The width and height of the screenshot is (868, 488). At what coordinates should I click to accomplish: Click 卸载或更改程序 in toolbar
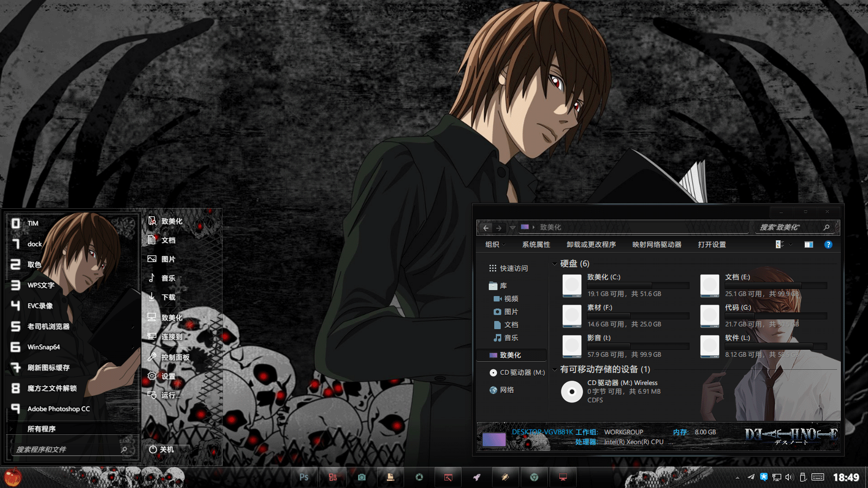(591, 245)
